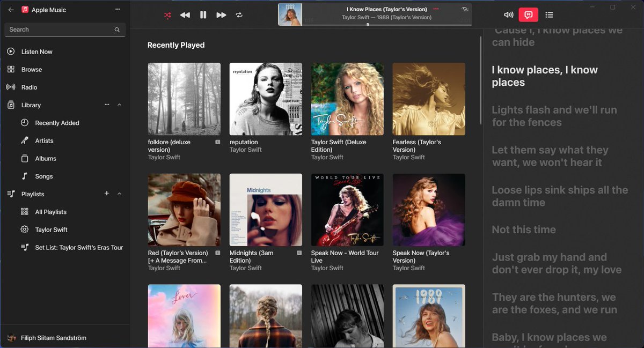
Task: Open the evermore braid album cover
Action: [266, 316]
